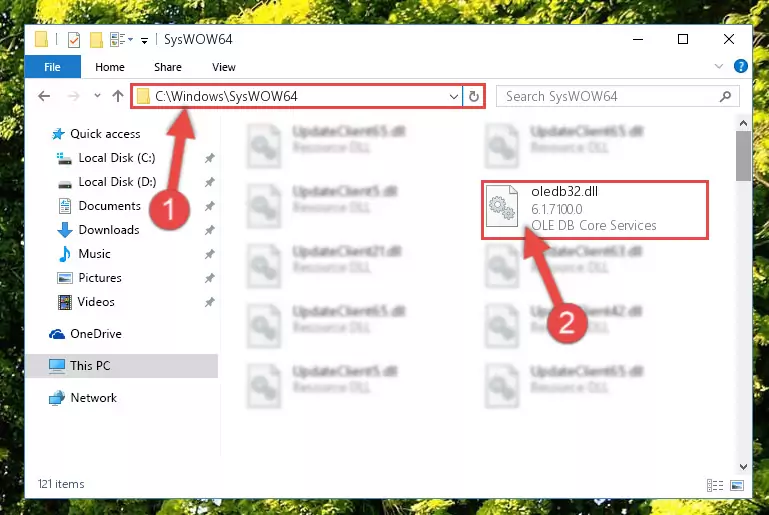Expand the address bar history dropdown
Screen dimensions: 769x515
[454, 97]
